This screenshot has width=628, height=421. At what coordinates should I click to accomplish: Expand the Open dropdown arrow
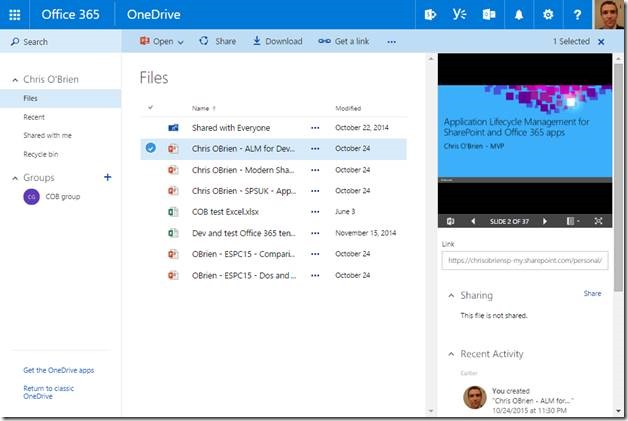pos(181,42)
